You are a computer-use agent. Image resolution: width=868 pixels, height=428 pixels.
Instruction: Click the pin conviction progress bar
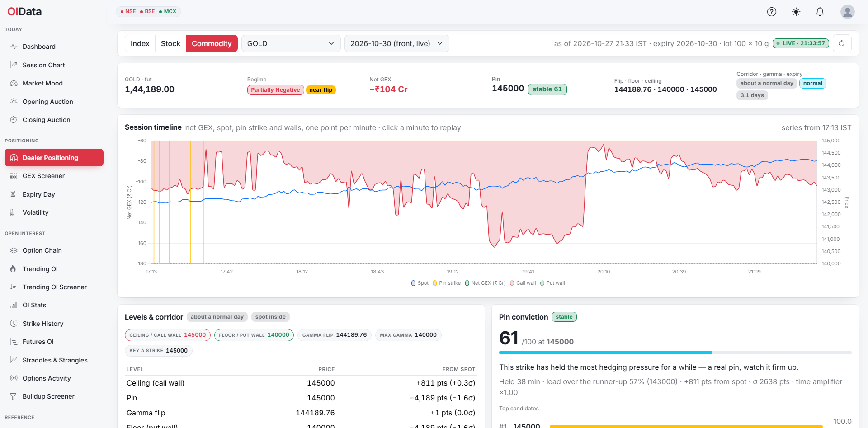coord(675,353)
